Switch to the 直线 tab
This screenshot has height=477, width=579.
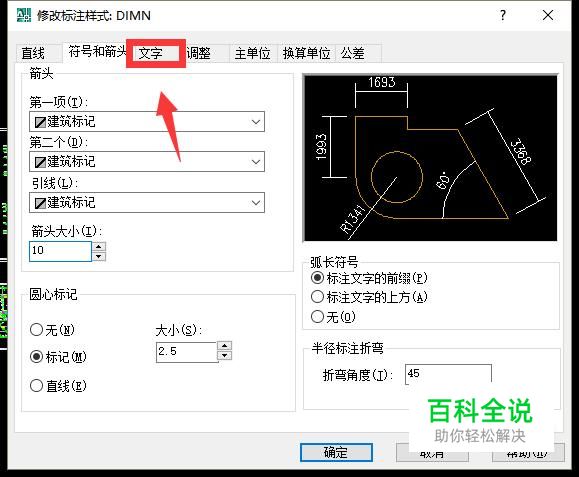coord(38,53)
